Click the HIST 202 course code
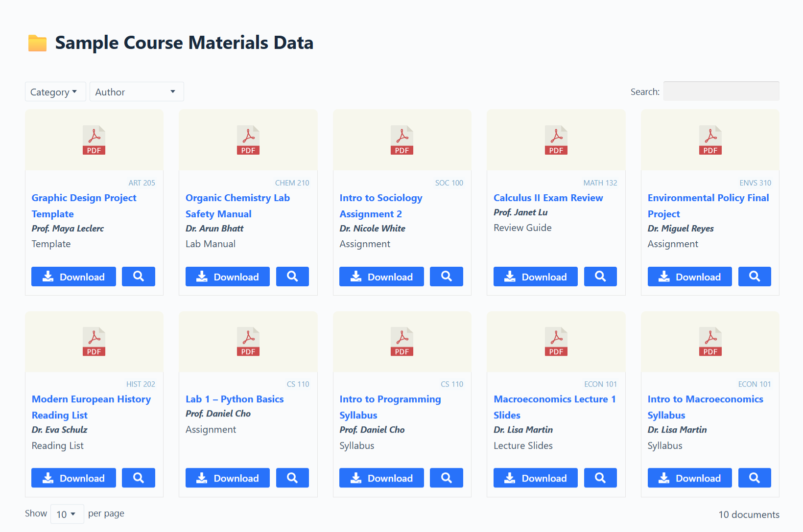 [x=141, y=384]
